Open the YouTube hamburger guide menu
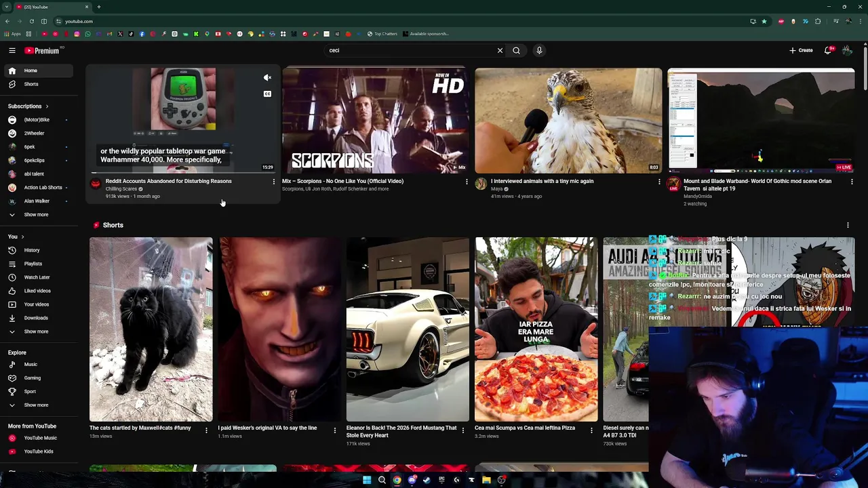Screen dimensions: 868x488 12,50
